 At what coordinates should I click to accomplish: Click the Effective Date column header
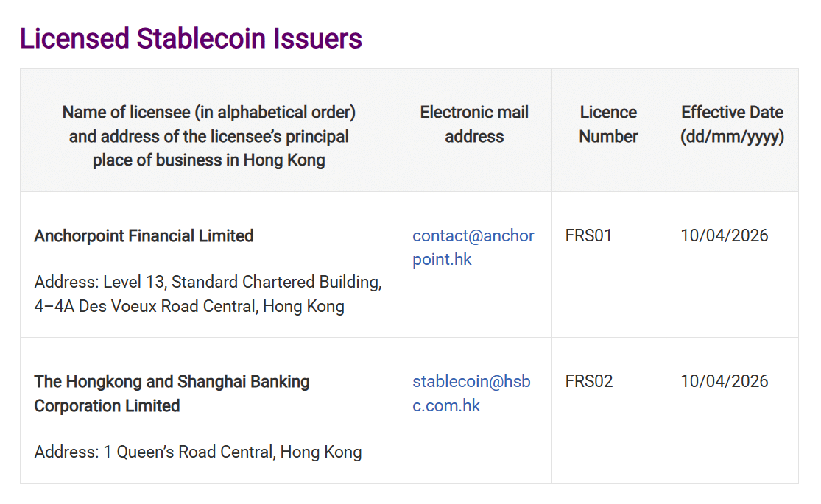click(732, 113)
